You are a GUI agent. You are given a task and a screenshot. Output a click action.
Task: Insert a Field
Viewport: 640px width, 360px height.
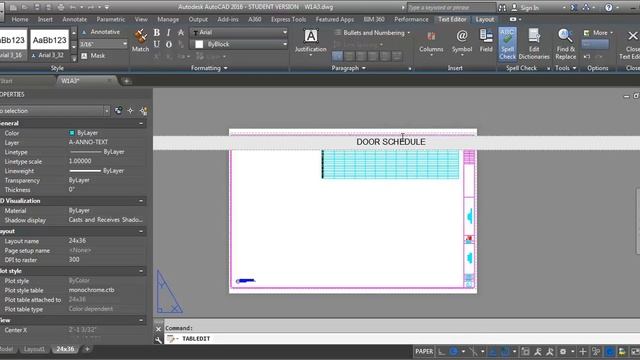point(486,40)
